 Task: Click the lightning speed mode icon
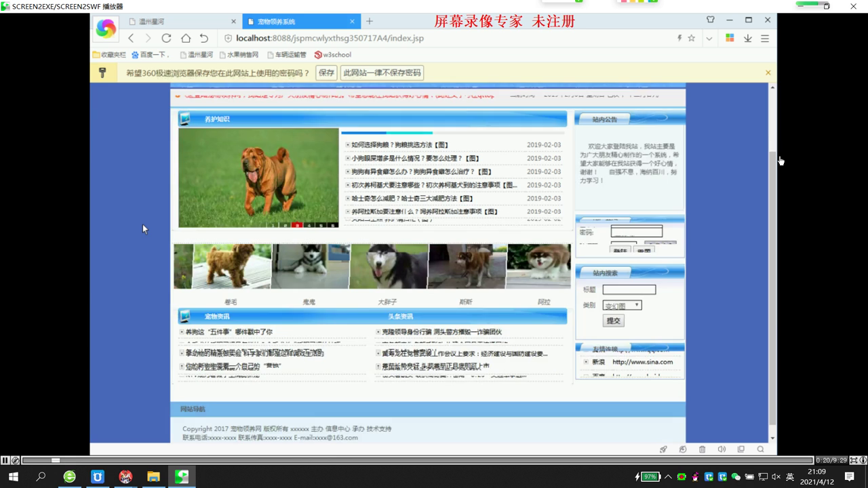coord(679,39)
